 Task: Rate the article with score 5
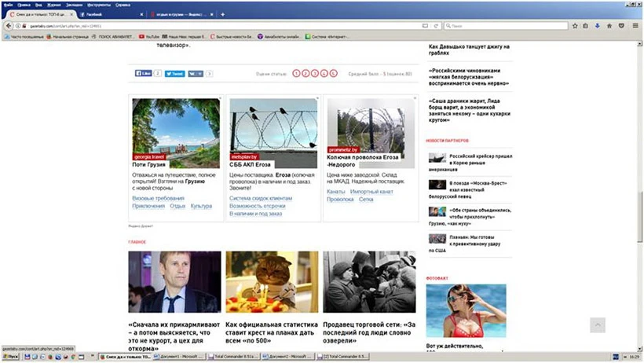click(334, 73)
